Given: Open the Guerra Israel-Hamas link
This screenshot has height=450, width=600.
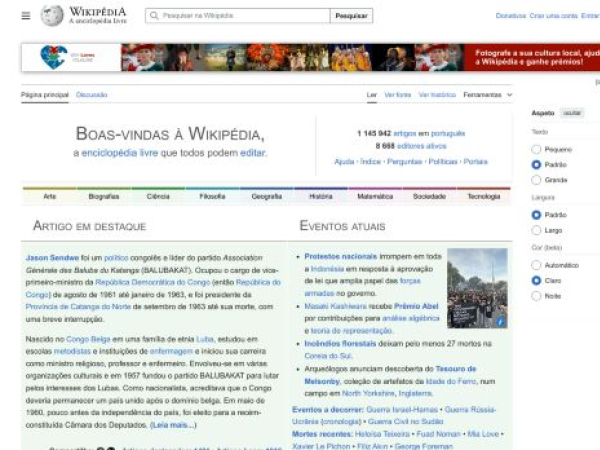Looking at the screenshot, I should (x=402, y=409).
